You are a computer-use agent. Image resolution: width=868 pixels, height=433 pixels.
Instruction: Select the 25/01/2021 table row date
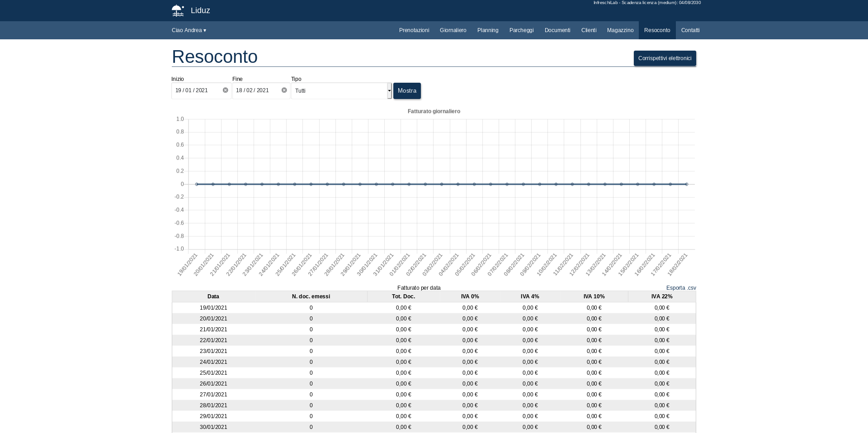(x=213, y=373)
